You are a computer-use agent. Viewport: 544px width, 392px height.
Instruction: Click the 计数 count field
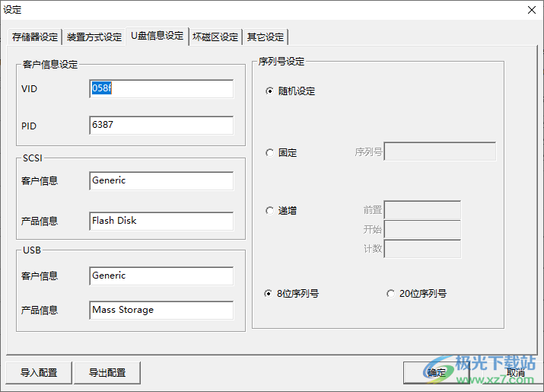tap(422, 249)
